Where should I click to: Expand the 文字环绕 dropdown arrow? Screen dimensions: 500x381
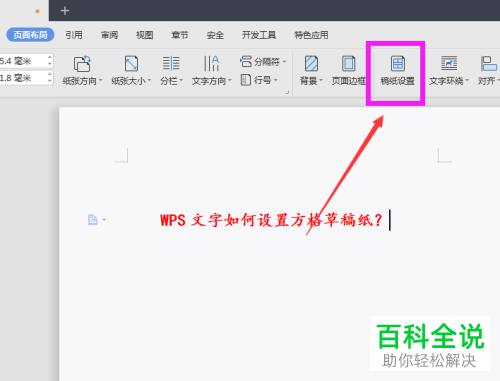click(467, 81)
